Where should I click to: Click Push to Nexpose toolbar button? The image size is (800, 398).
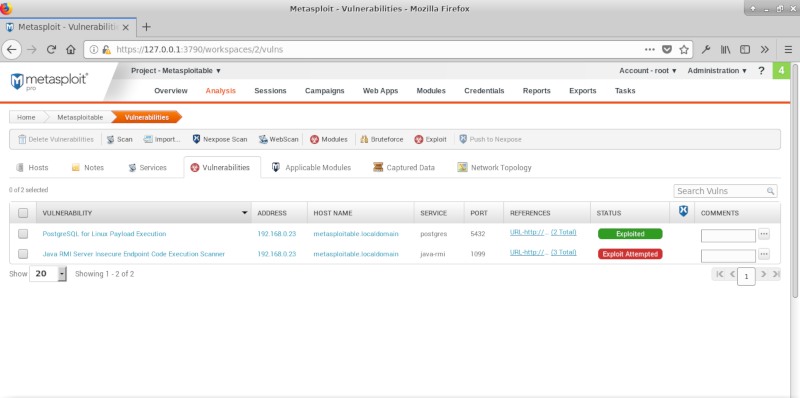coord(490,139)
